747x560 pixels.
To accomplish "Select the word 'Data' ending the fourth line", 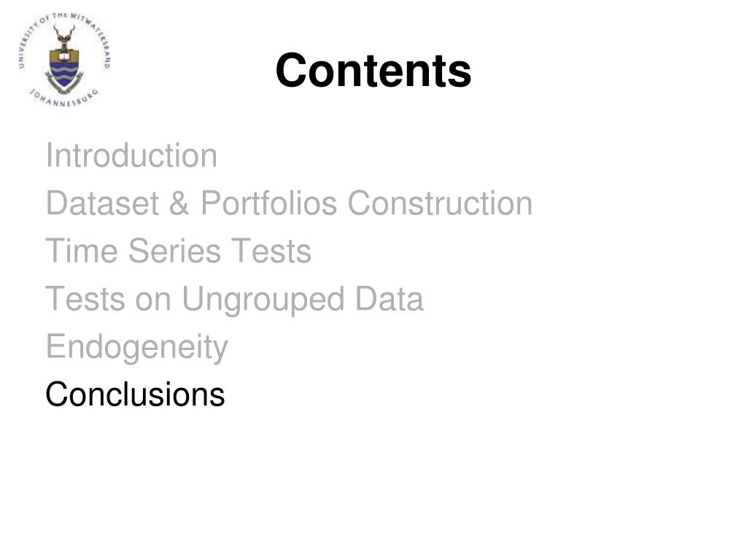I will [x=390, y=299].
